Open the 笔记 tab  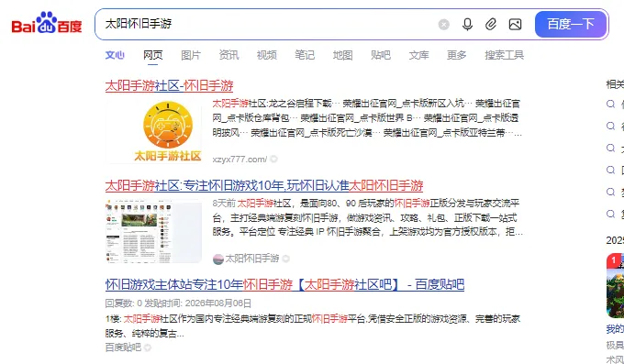click(305, 55)
